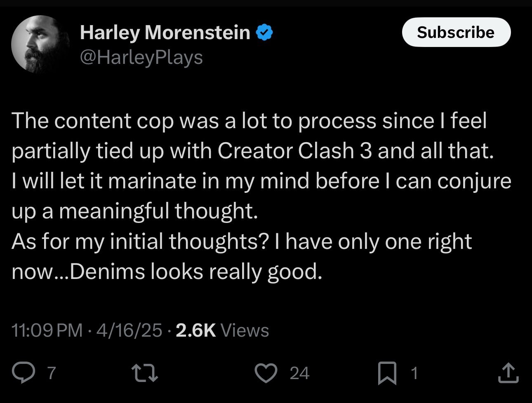Repost the tweet with the retweet arrows icon
This screenshot has height=403, width=532.
click(144, 373)
